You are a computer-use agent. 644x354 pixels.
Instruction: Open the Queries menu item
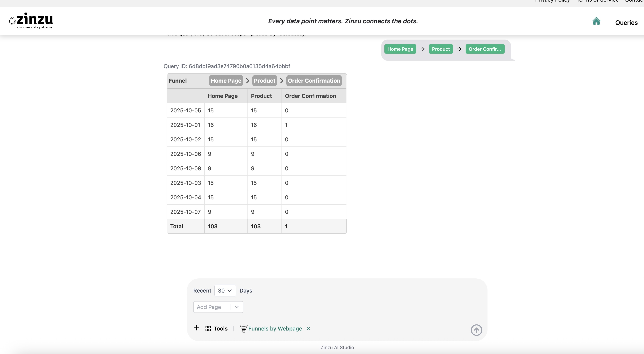pyautogui.click(x=626, y=23)
